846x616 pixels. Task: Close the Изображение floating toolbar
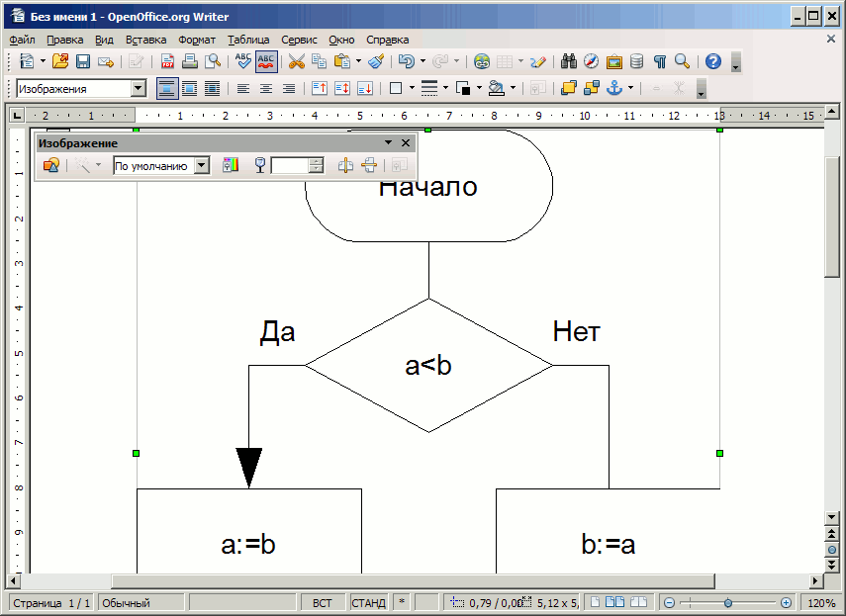(406, 142)
